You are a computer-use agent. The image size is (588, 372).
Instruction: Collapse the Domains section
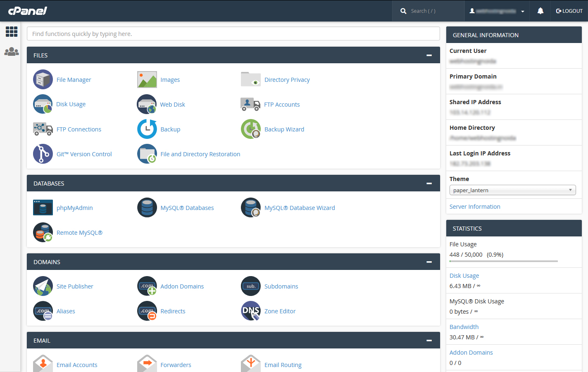(429, 262)
